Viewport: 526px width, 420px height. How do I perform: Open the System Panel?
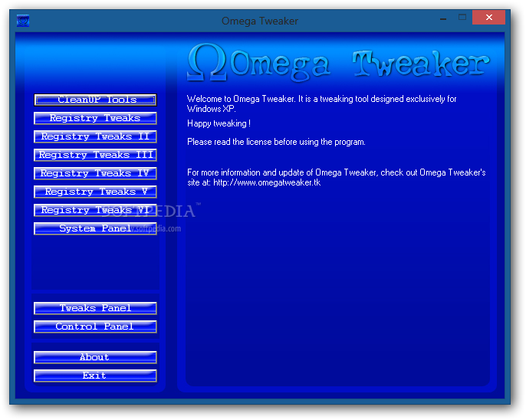tap(95, 228)
